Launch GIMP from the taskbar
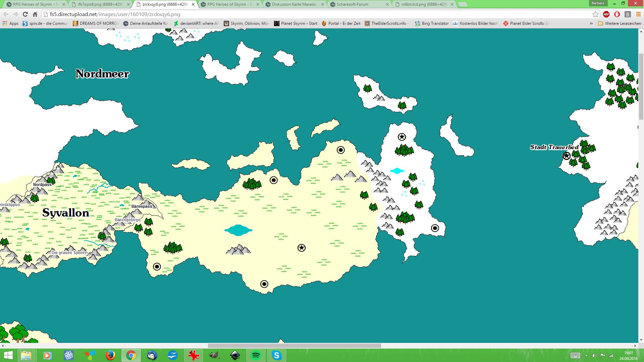644x362 pixels. click(214, 355)
